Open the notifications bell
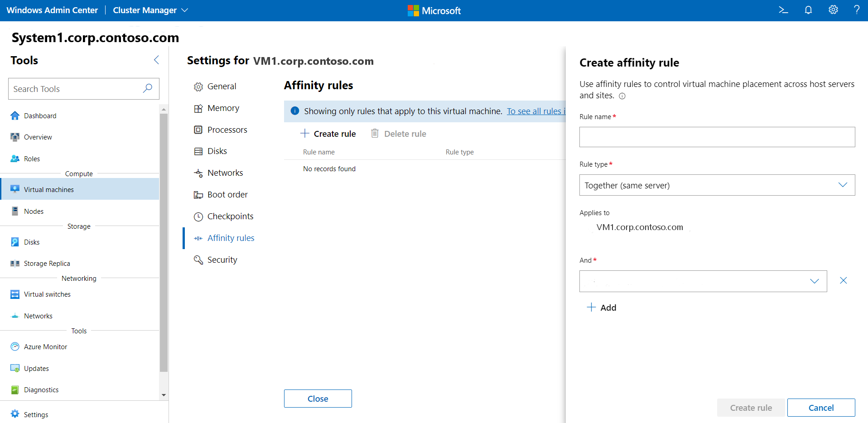Viewport: 868px width, 423px height. pos(808,10)
